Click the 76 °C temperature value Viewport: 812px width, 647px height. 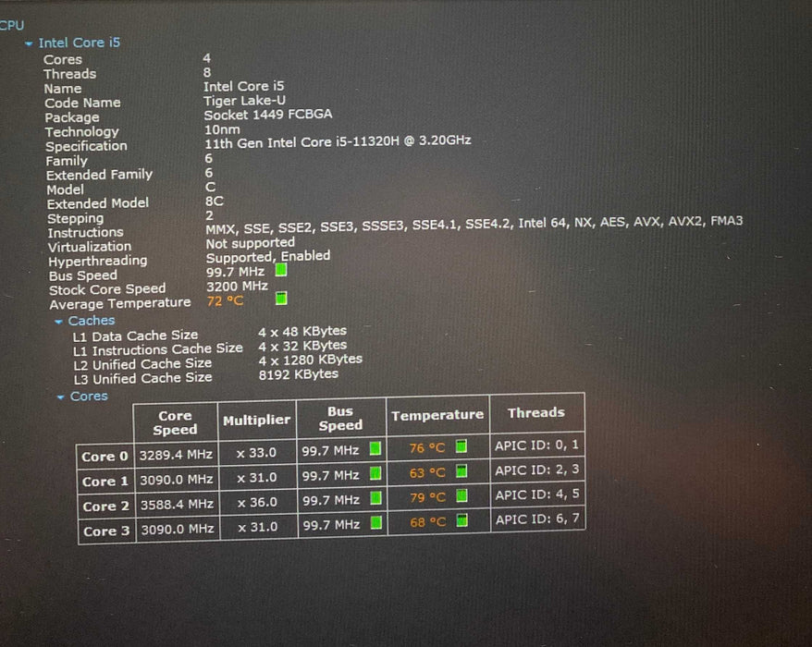tap(427, 447)
